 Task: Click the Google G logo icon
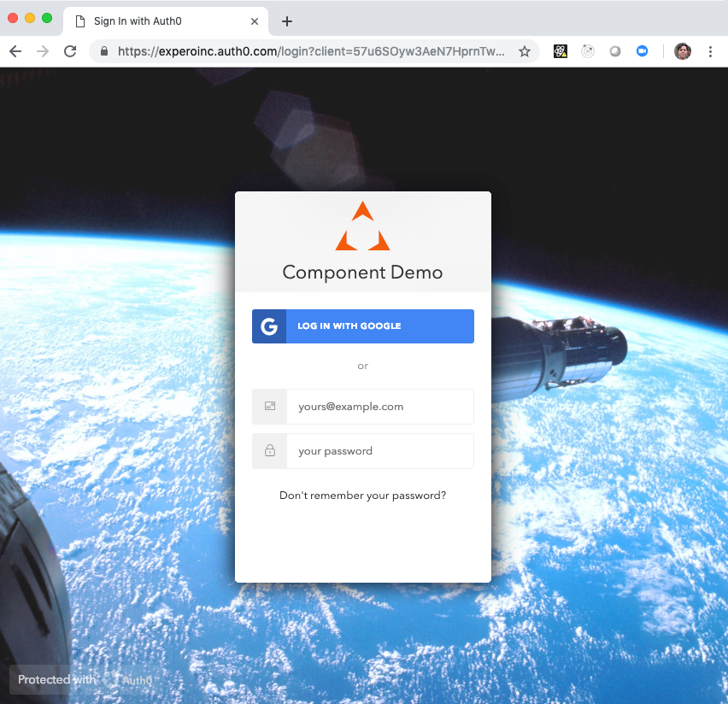(269, 326)
